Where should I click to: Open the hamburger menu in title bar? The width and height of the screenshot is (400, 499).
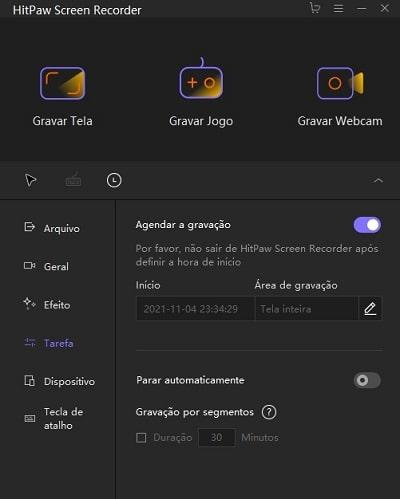[x=339, y=8]
